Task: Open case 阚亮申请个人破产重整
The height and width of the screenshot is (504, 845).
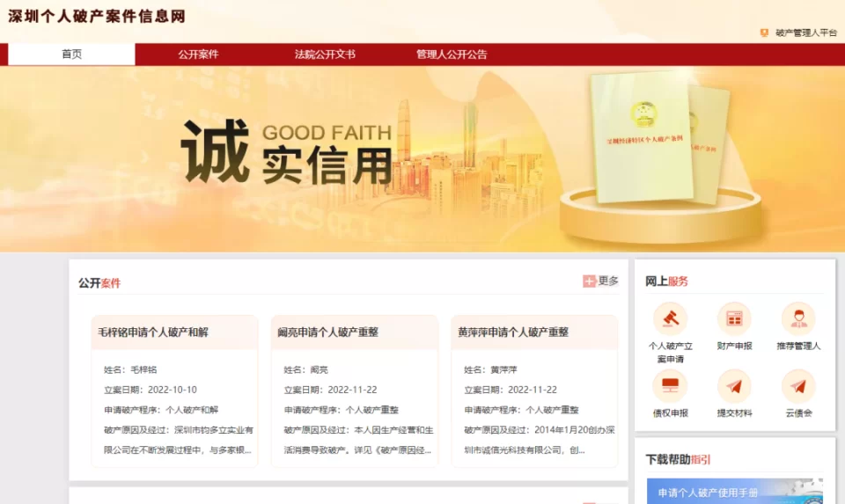Action: (327, 332)
